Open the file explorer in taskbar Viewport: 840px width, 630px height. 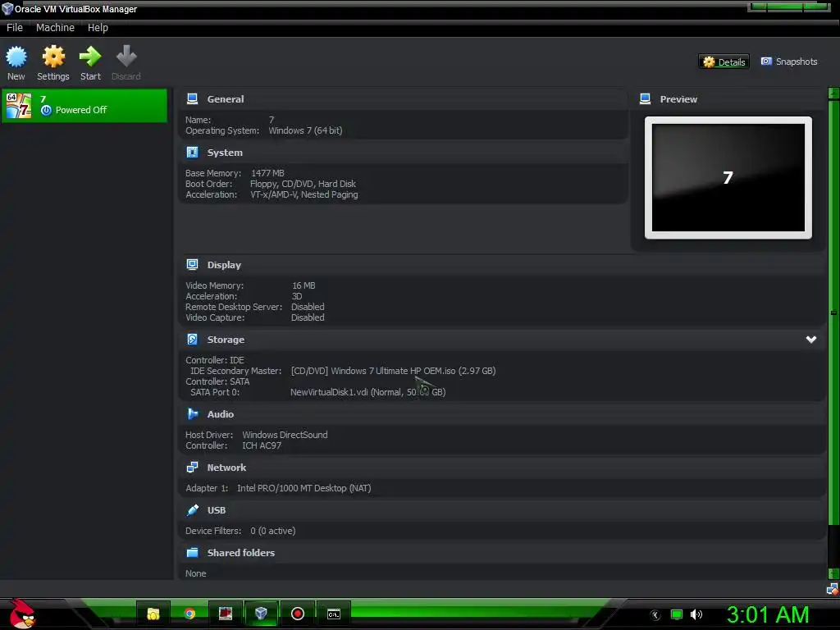[x=153, y=614]
